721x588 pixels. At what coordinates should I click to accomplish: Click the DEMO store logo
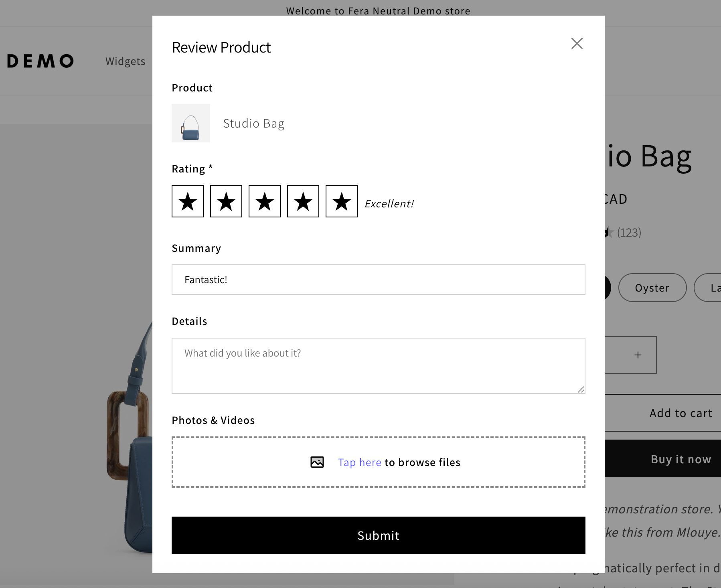[x=41, y=61]
